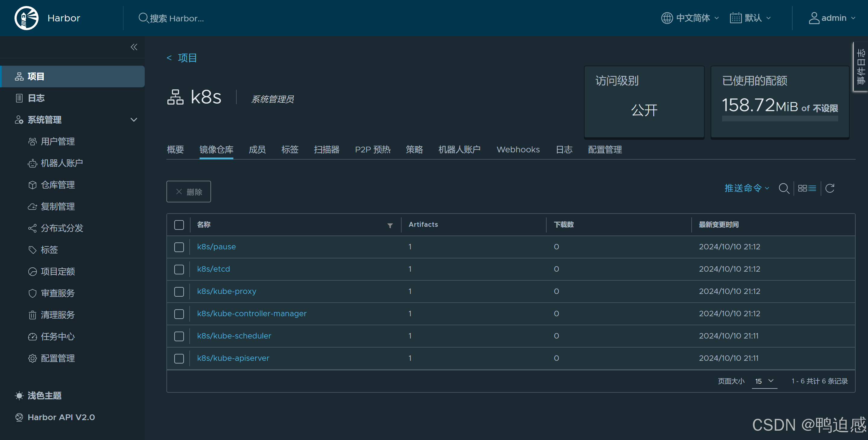The width and height of the screenshot is (868, 440).
Task: Collapse sidebar with double chevron icon
Action: point(134,47)
